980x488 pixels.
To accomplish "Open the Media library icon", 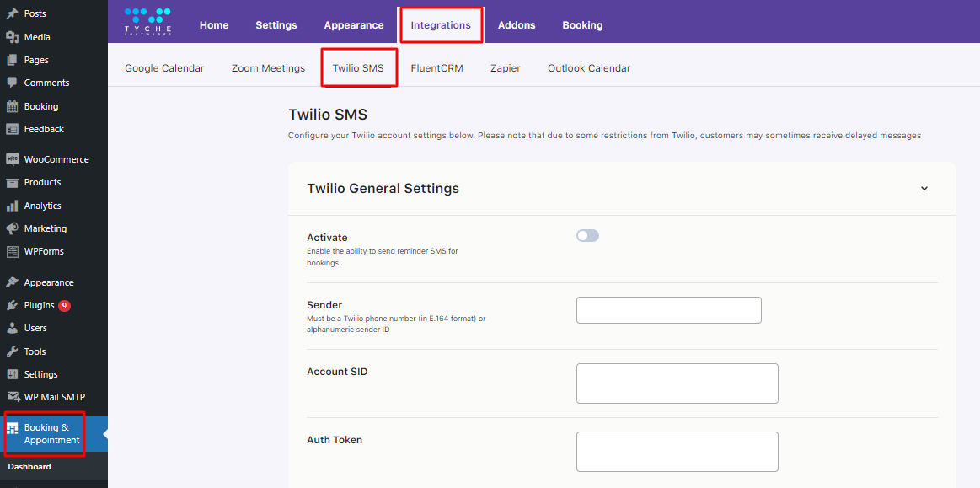I will click(x=13, y=37).
